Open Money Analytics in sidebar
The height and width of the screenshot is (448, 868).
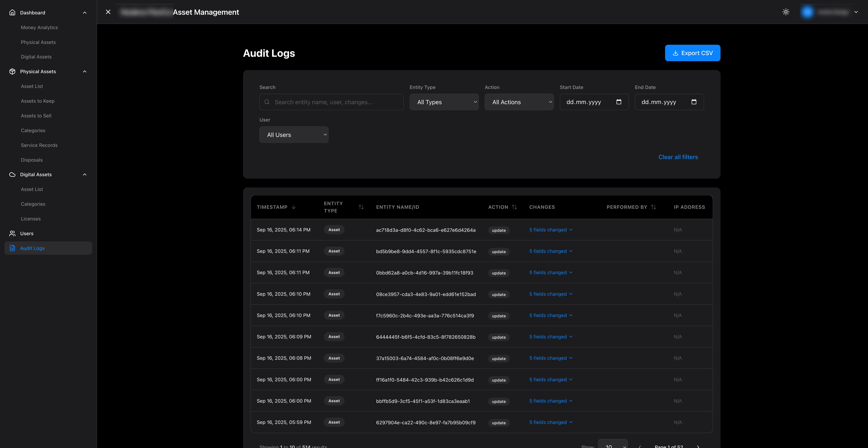pyautogui.click(x=40, y=28)
